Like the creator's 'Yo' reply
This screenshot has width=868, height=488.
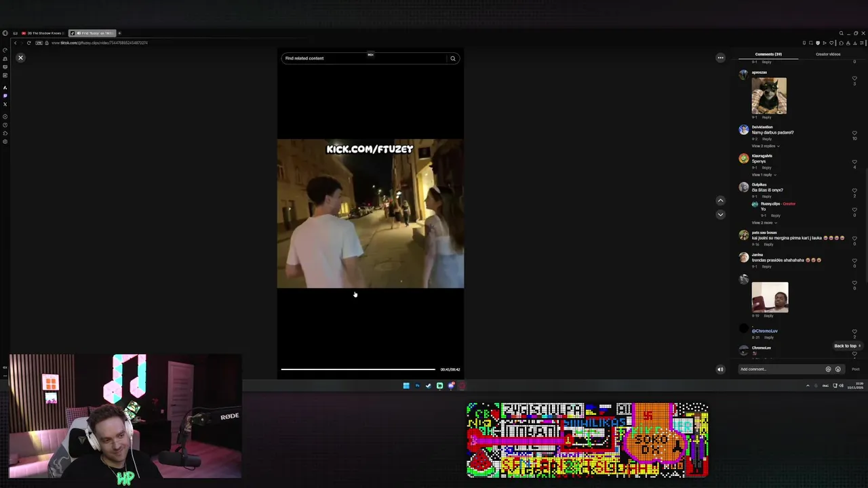pos(854,209)
